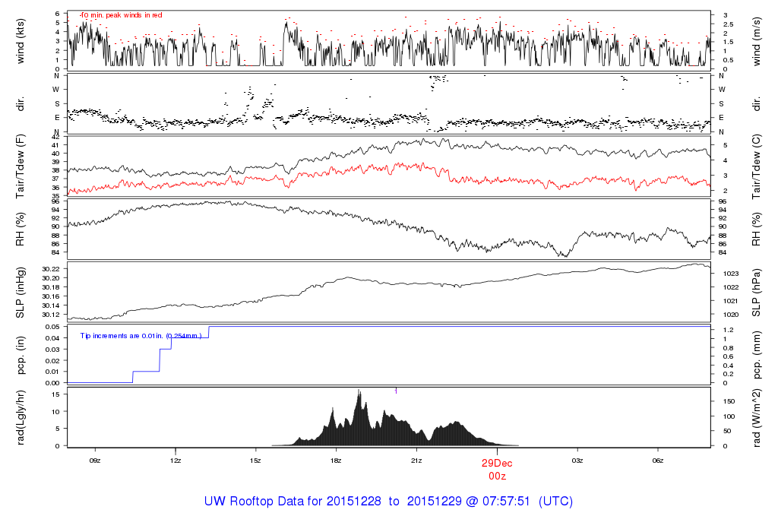Select the 18z time axis marker
778x532 pixels.
click(336, 461)
